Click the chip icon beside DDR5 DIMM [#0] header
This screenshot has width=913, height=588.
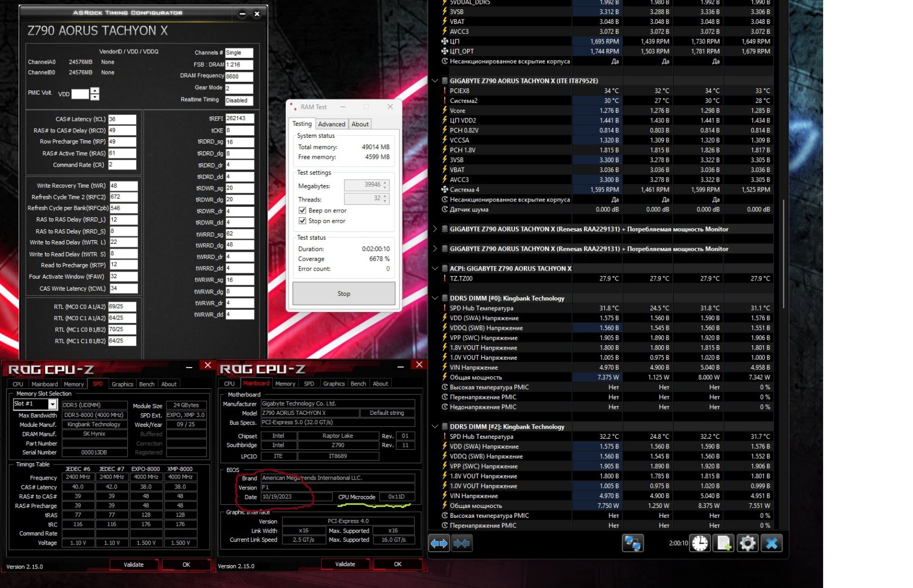tap(444, 298)
